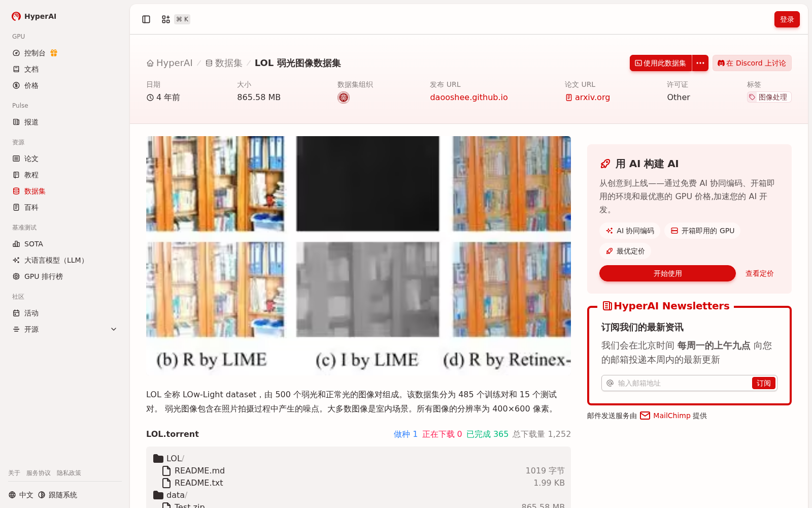
Task: Click HyperAI home breadcrumb
Action: tap(170, 63)
